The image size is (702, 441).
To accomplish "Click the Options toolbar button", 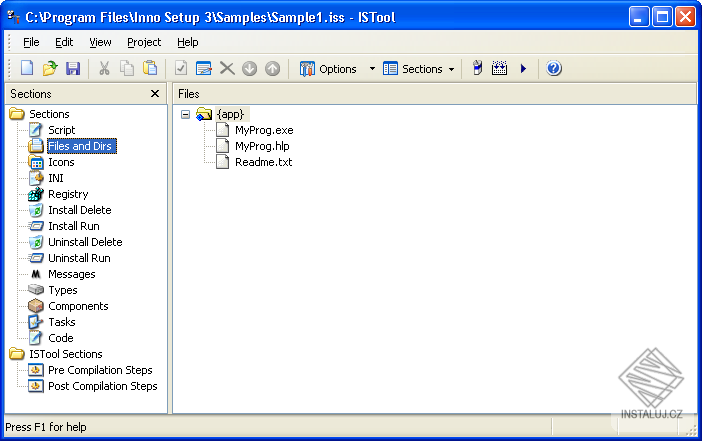I will point(329,69).
